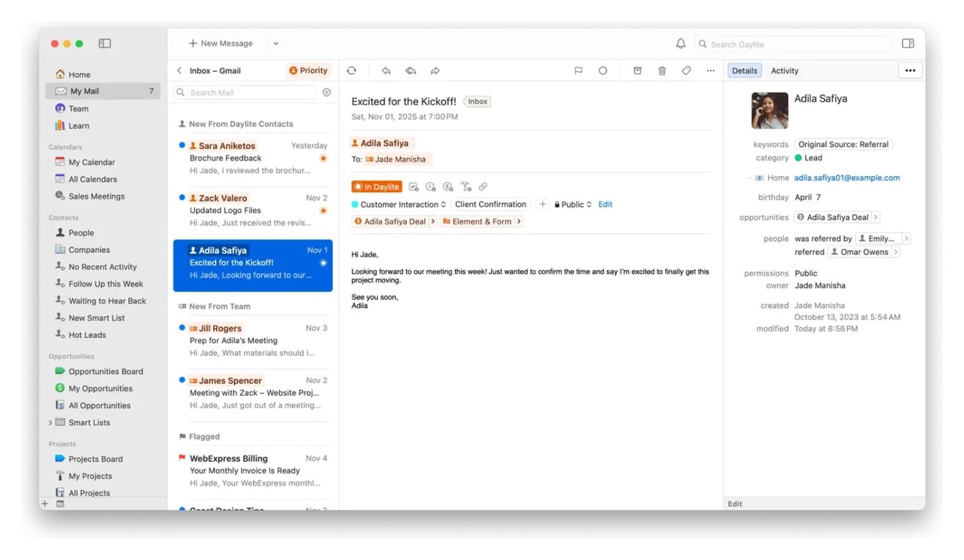Screen dimensions: 964x560
Task: Create opportunity from email with dollar icon
Action: point(448,187)
